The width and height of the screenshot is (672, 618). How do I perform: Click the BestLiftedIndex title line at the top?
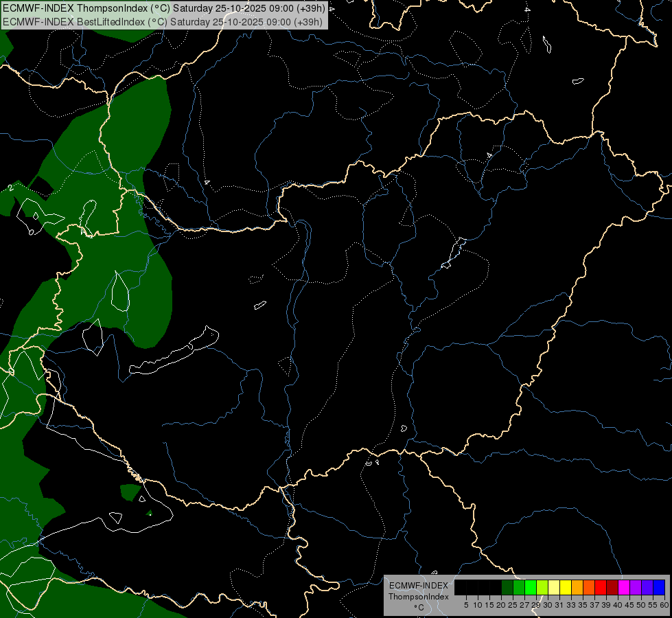pos(163,22)
